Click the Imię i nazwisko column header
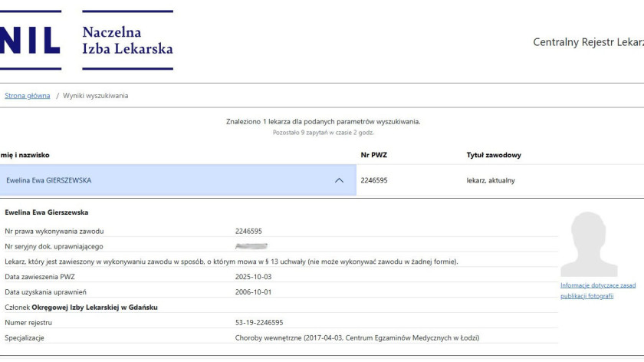 [25, 155]
